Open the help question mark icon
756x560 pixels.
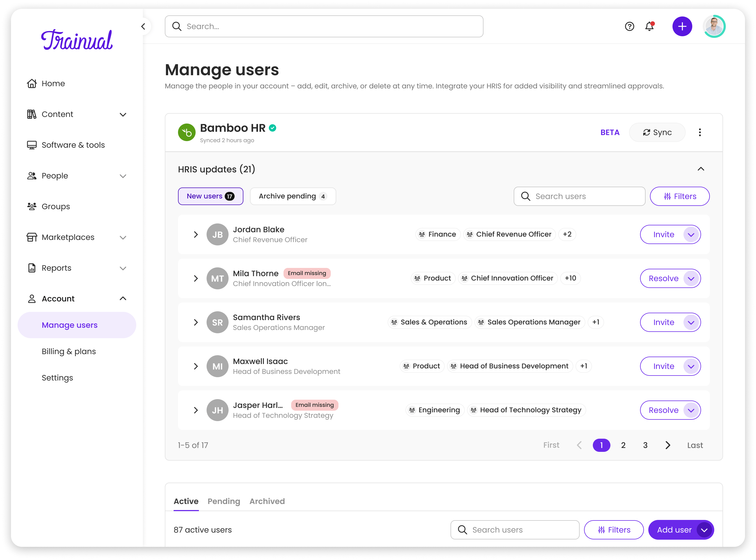629,26
